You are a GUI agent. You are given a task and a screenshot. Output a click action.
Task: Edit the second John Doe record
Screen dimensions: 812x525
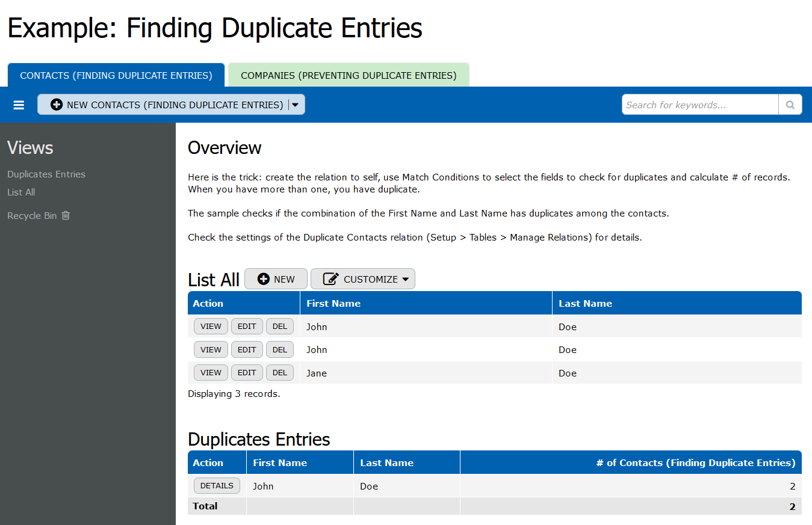[x=247, y=349]
